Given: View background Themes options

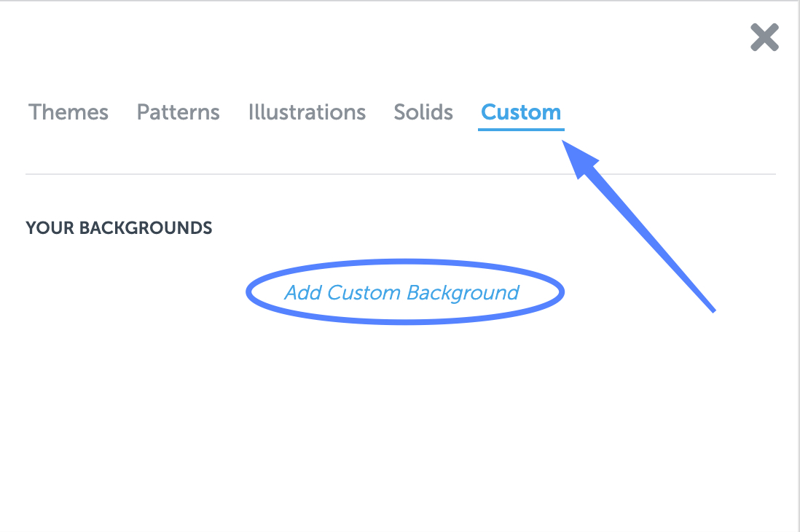Looking at the screenshot, I should point(68,112).
